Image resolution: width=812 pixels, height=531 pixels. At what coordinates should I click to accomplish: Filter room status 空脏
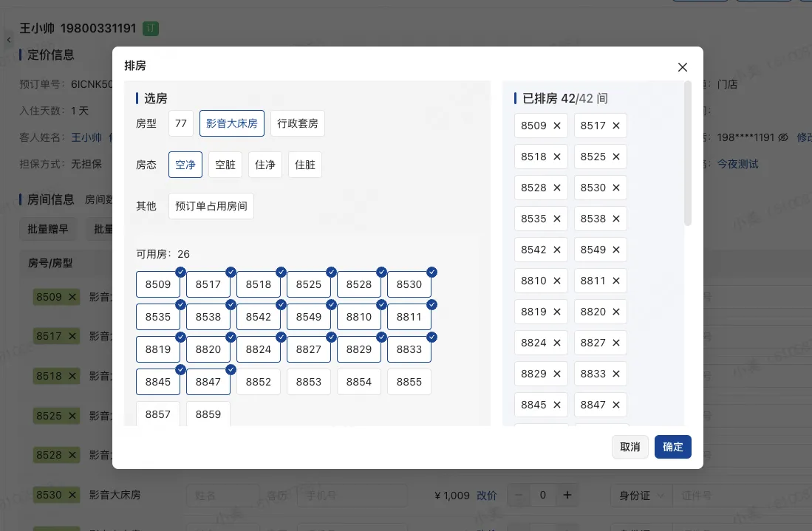(x=225, y=165)
